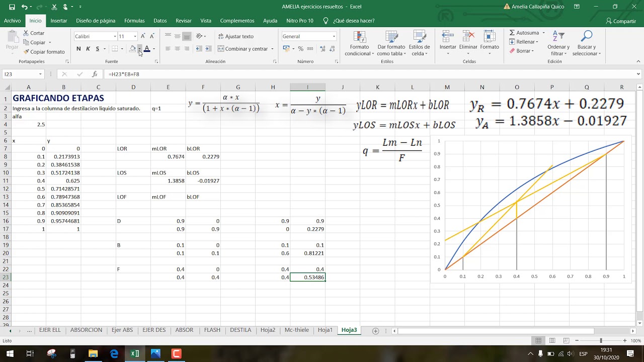Apply font color with the A swatch
The image size is (644, 362).
pyautogui.click(x=147, y=49)
